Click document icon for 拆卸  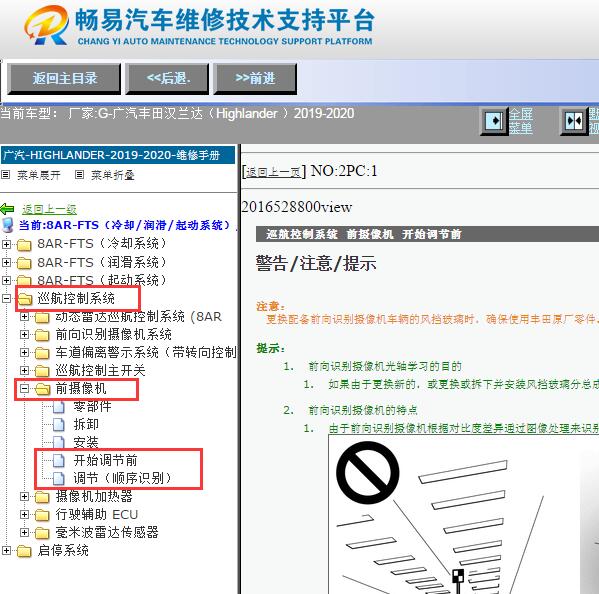[58, 424]
